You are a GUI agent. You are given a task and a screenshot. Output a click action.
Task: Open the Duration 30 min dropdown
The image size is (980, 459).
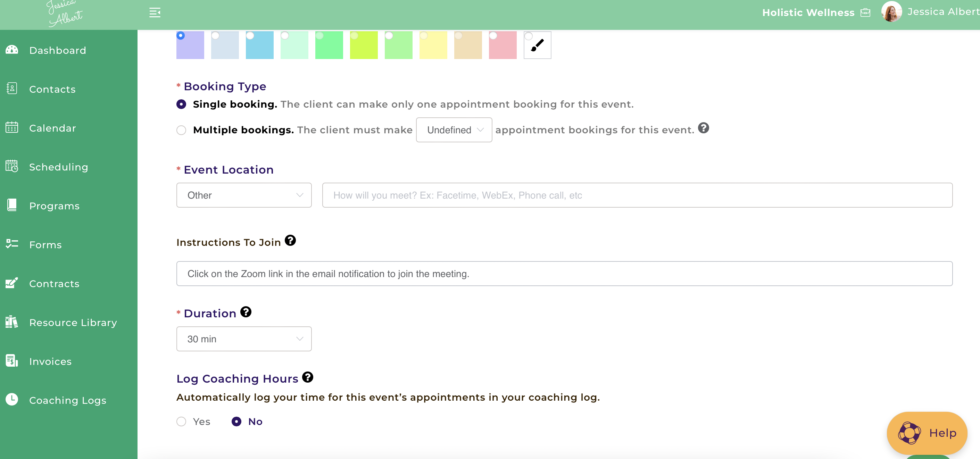pos(244,339)
